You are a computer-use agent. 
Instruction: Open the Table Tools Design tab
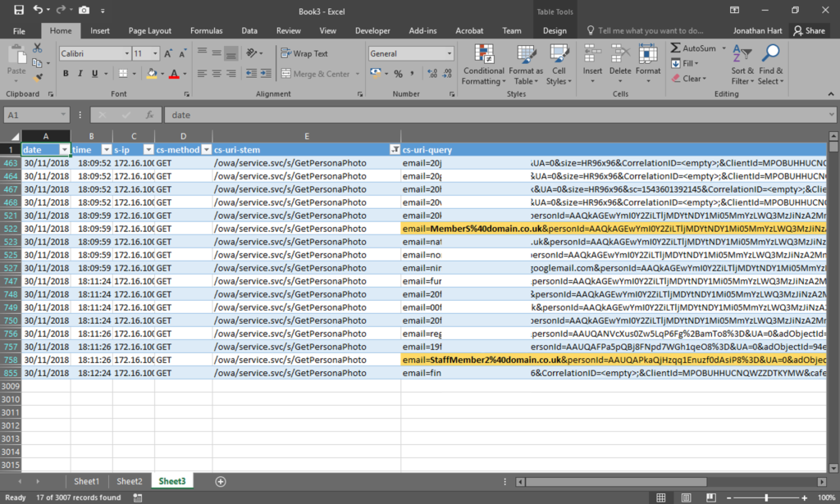(x=555, y=30)
